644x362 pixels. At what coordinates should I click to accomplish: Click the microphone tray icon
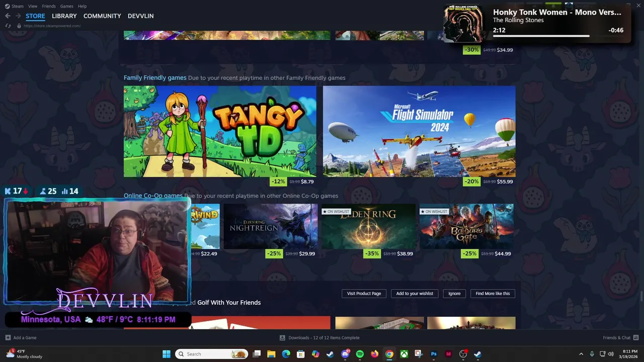(592, 354)
